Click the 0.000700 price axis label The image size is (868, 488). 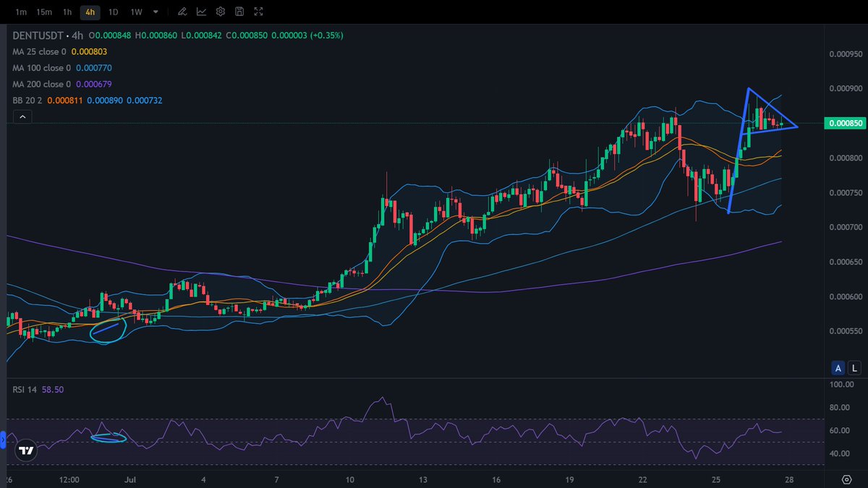click(x=844, y=228)
